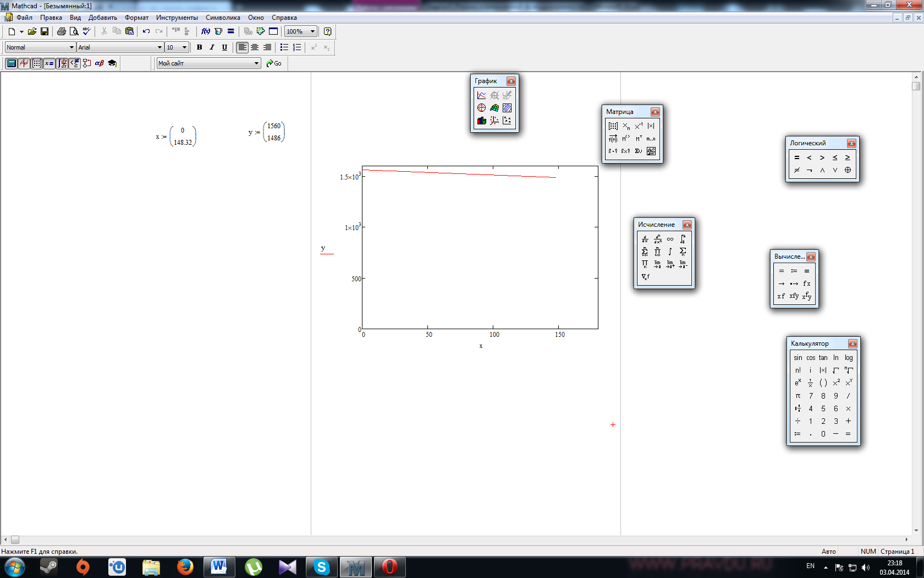
Task: Toggle bold text formatting
Action: point(199,47)
